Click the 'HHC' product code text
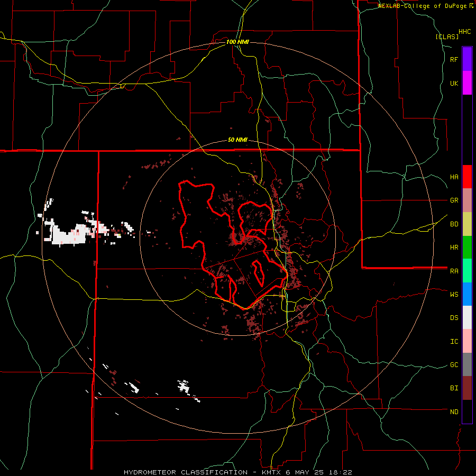This screenshot has height=476, width=476. (465, 32)
